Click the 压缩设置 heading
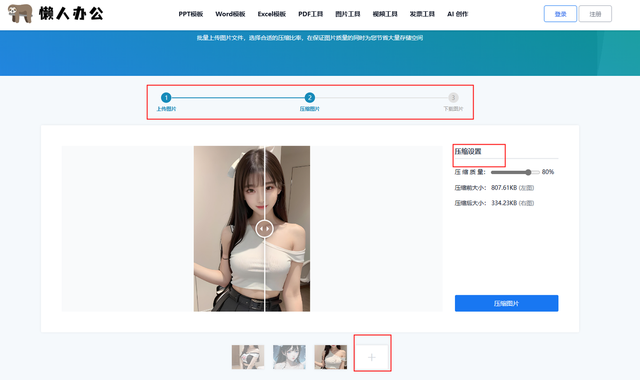This screenshot has width=640, height=380. pyautogui.click(x=468, y=151)
